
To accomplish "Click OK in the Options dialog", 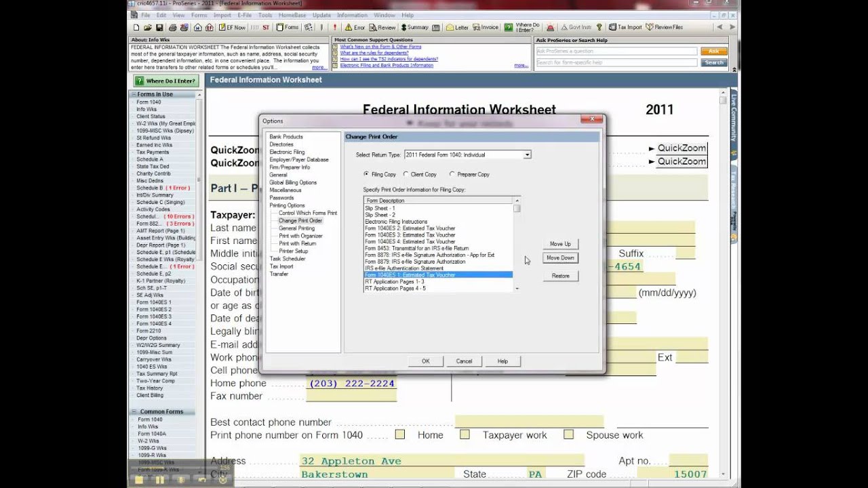I will pyautogui.click(x=426, y=361).
